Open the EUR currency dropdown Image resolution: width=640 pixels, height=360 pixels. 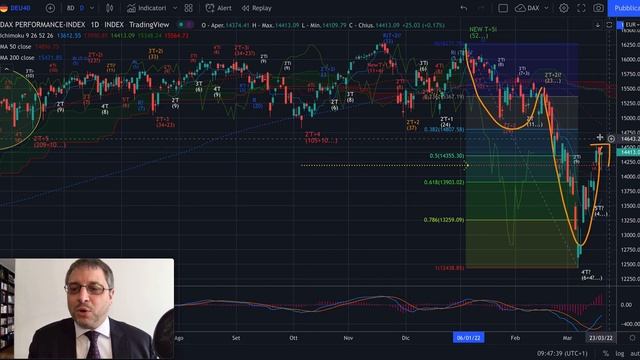click(633, 25)
